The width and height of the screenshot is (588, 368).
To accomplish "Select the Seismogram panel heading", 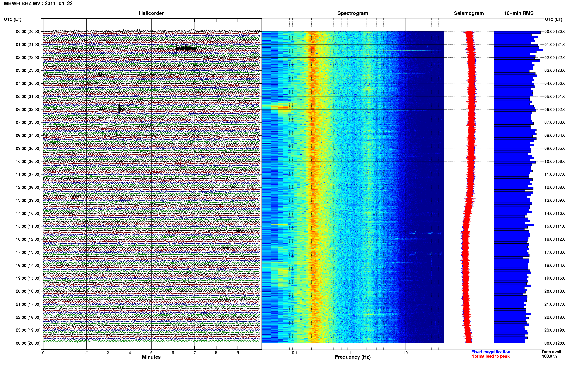I will pyautogui.click(x=469, y=13).
